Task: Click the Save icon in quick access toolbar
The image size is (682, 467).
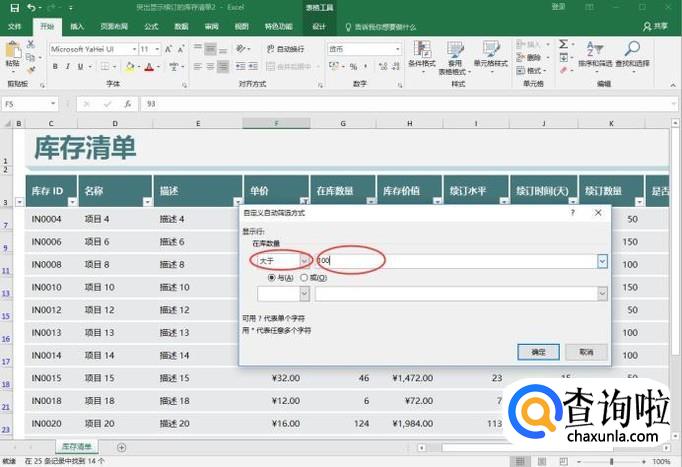Action: pos(14,7)
